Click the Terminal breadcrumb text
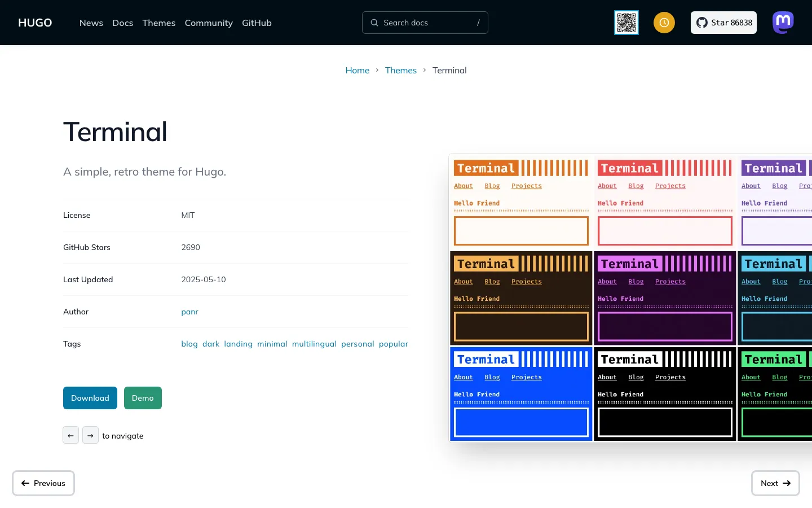The image size is (812, 508). tap(449, 71)
